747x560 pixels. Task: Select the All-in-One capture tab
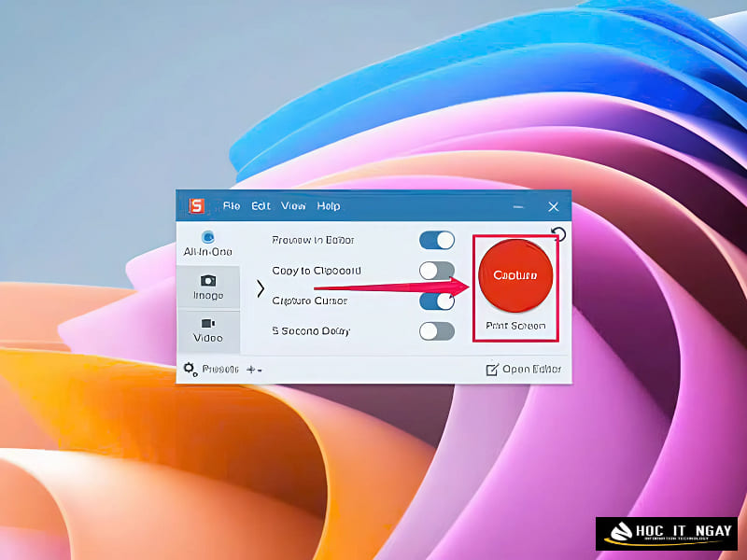[x=207, y=244]
